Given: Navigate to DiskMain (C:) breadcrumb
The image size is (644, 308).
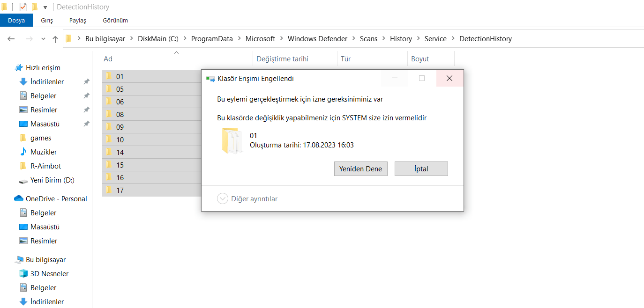Looking at the screenshot, I should tap(158, 39).
